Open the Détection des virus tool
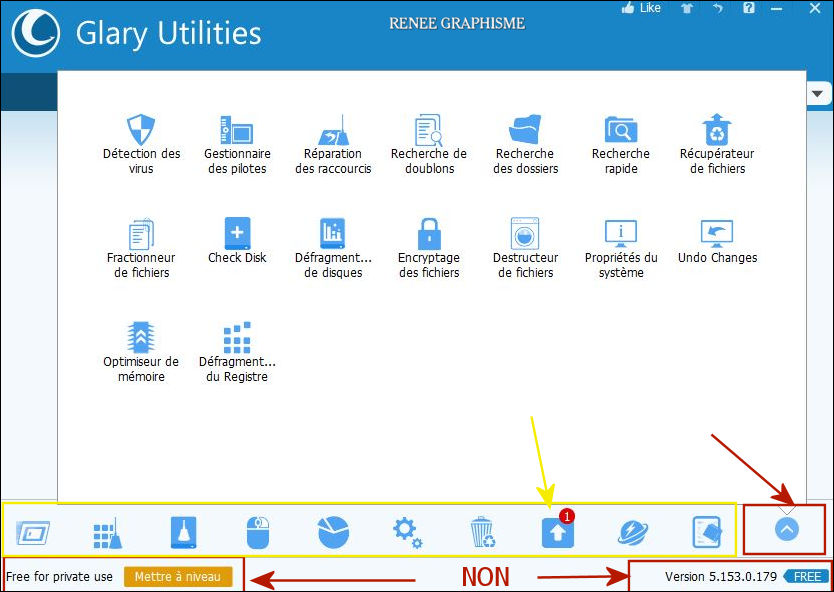Viewport: 834px width, 592px height. pyautogui.click(x=141, y=144)
